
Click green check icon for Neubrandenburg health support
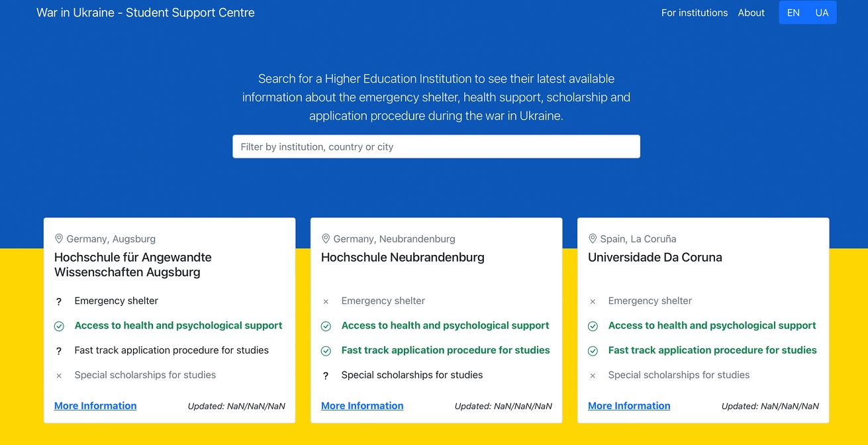[326, 326]
